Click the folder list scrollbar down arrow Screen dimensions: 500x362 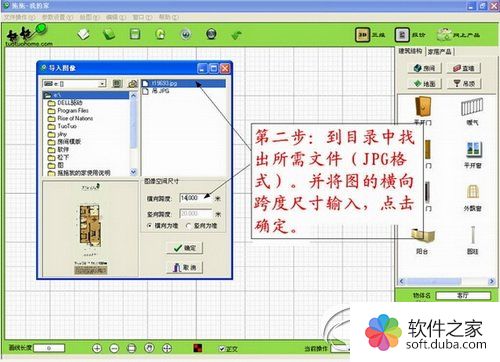coord(133,172)
